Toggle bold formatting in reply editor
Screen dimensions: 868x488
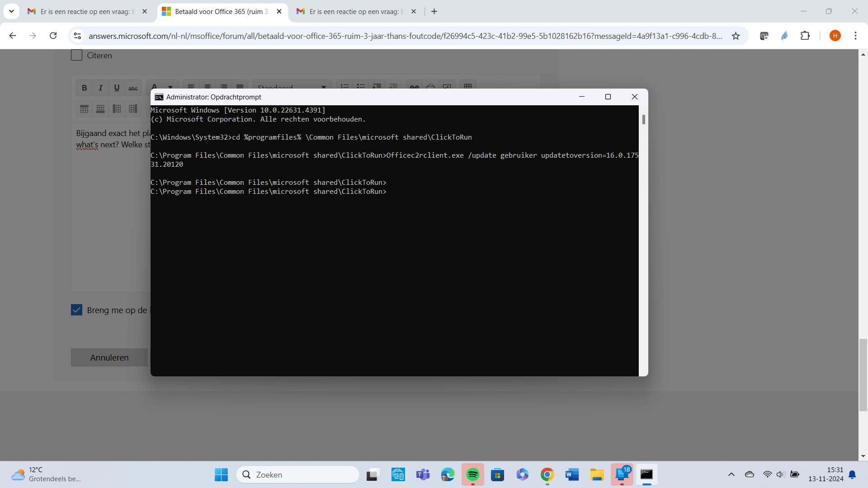tap(84, 88)
